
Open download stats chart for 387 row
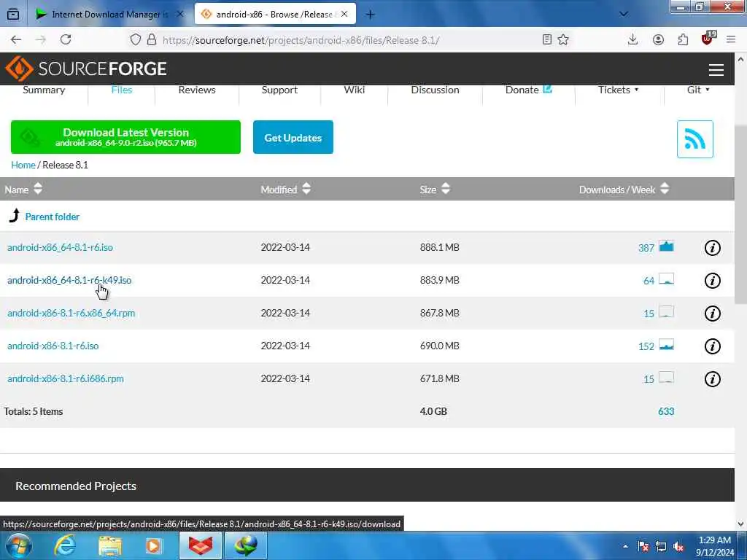pyautogui.click(x=666, y=246)
